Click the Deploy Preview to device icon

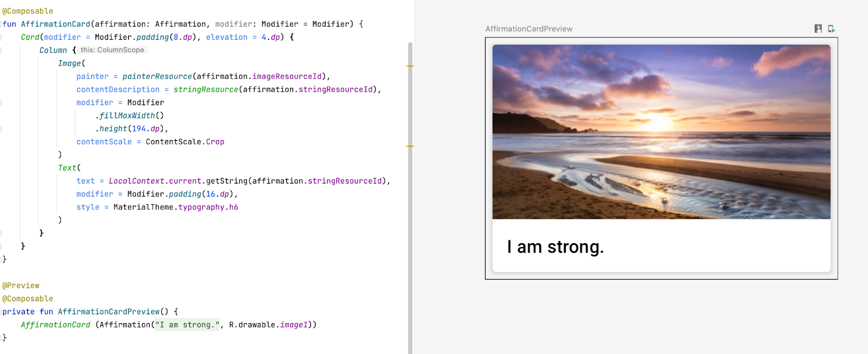[x=831, y=29]
